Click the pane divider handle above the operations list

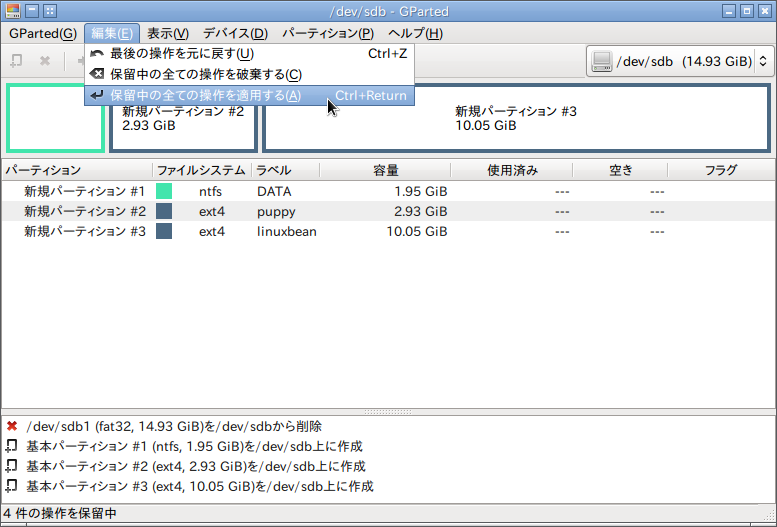pos(388,411)
